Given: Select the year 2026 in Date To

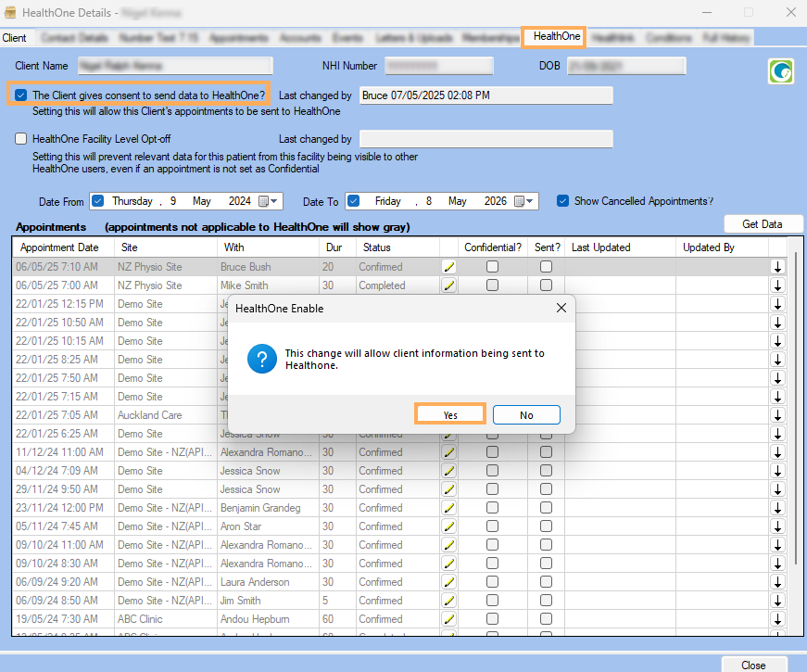Looking at the screenshot, I should [496, 201].
